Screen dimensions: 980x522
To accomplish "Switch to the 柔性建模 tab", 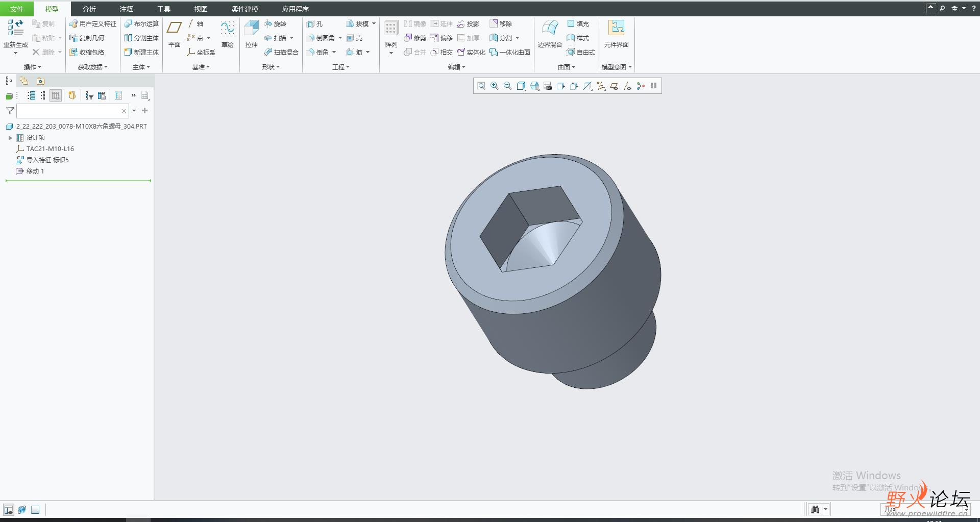I will [x=244, y=9].
